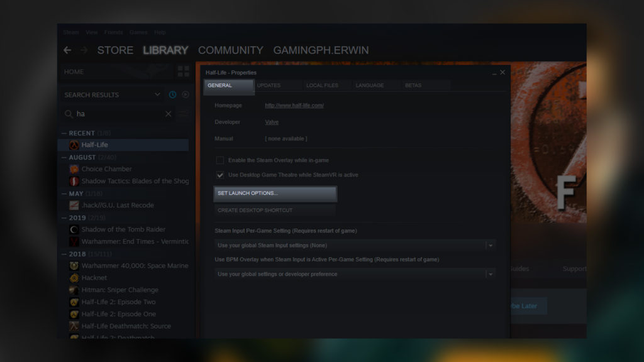Click the Choice Chamber game icon

[74, 169]
